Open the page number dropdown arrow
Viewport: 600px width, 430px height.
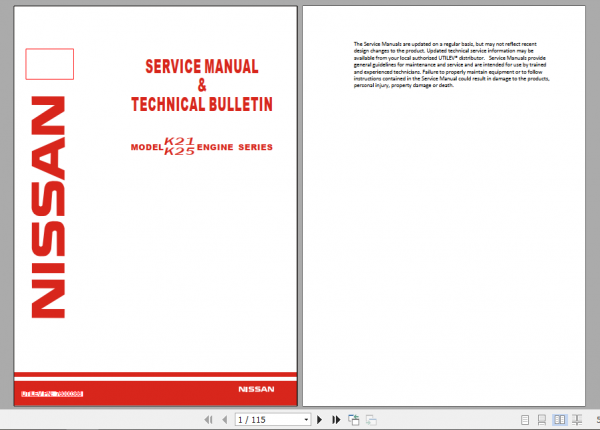(x=306, y=420)
